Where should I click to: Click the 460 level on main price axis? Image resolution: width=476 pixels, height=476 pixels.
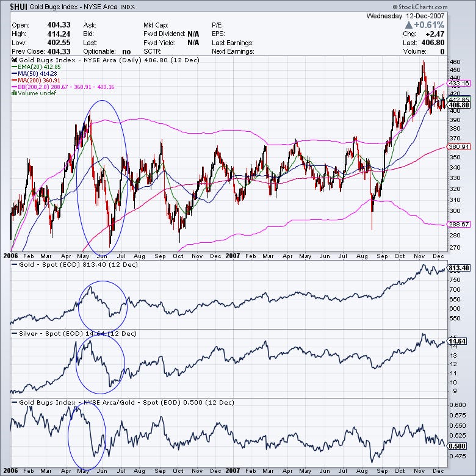pos(455,62)
